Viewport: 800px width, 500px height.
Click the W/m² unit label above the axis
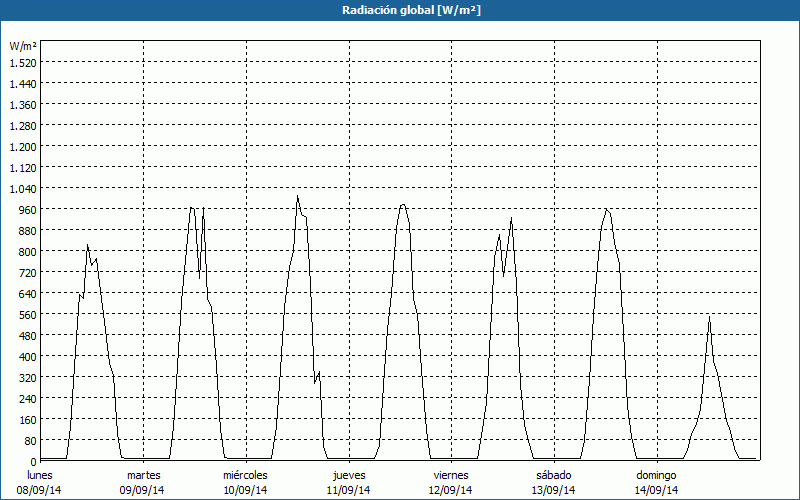[x=23, y=46]
